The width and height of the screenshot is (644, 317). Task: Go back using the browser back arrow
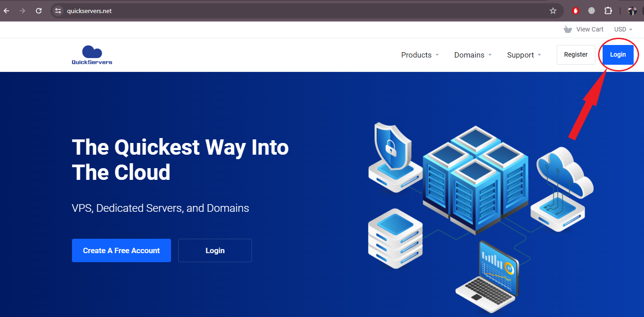point(6,11)
